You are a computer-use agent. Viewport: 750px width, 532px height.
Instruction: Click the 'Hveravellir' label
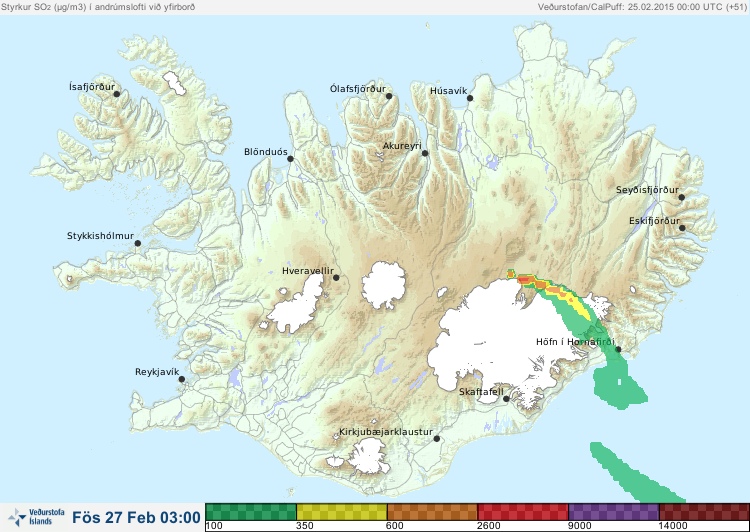308,271
